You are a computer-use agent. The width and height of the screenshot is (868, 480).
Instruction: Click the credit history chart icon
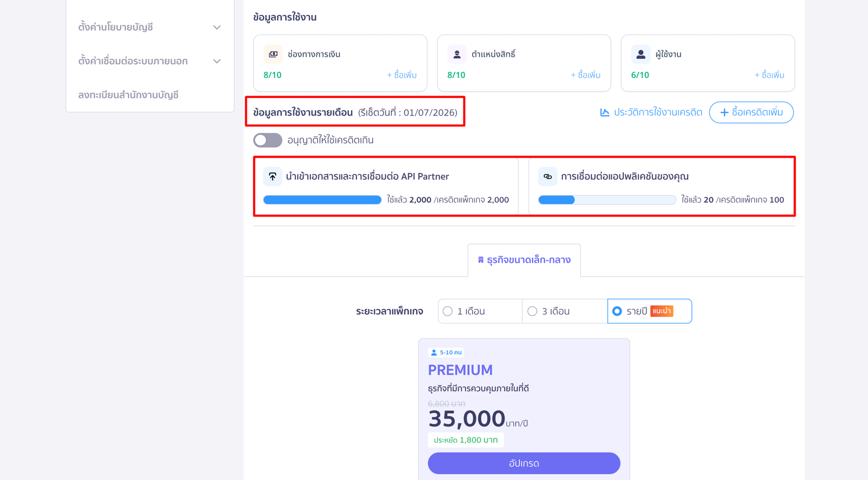pos(605,112)
